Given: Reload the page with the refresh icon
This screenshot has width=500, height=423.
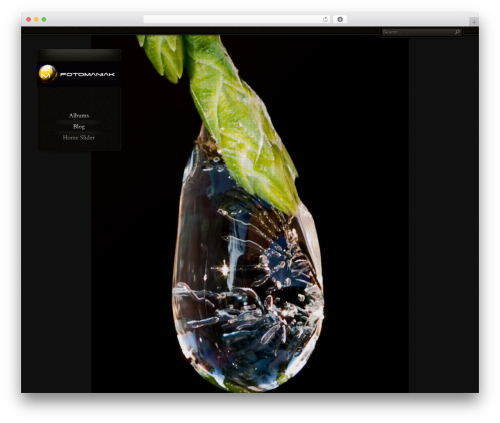Looking at the screenshot, I should [x=325, y=19].
